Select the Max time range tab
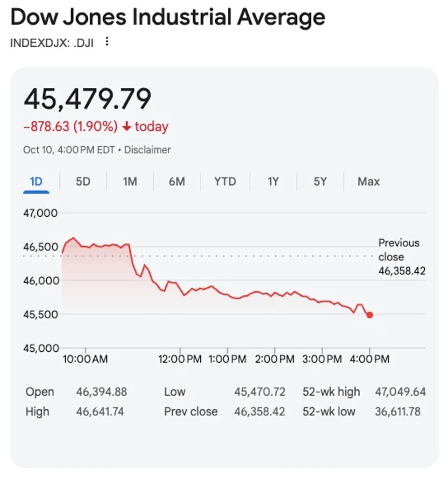The height and width of the screenshot is (484, 448). [369, 181]
